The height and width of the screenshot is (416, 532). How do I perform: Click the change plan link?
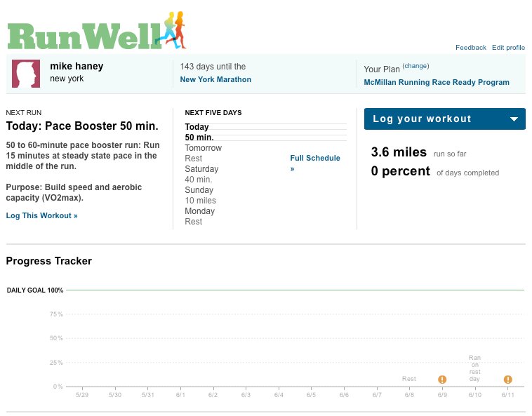point(415,66)
